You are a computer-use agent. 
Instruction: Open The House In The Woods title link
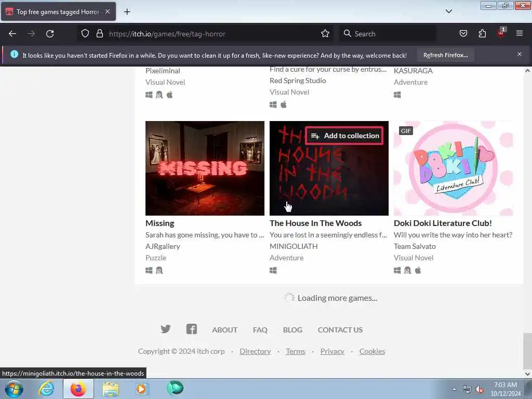(315, 223)
